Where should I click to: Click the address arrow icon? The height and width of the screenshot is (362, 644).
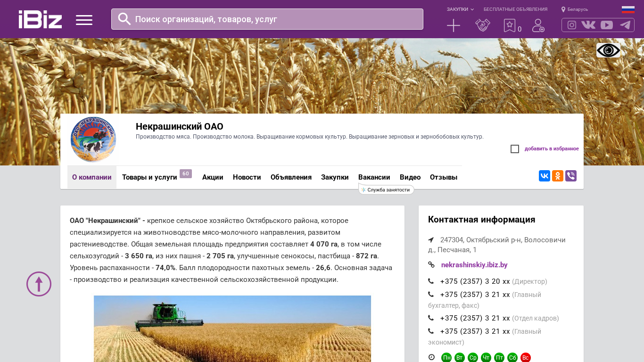coord(431,240)
